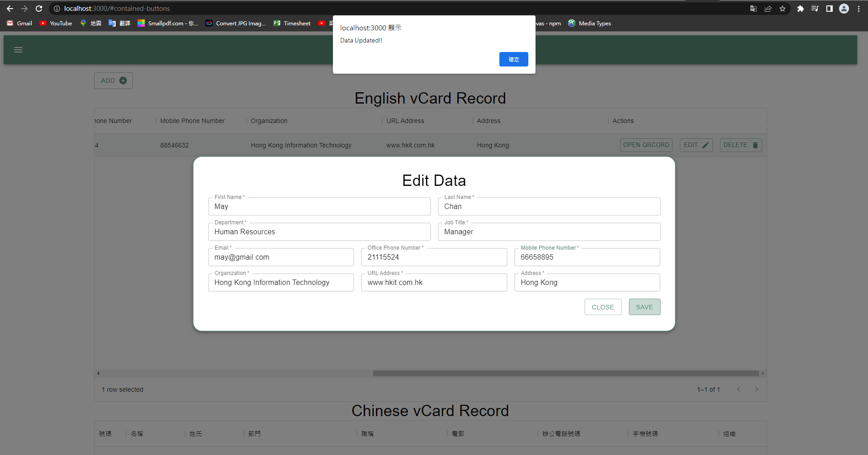Open the Chrome profile avatar
Image resolution: width=868 pixels, height=455 pixels.
tap(844, 9)
